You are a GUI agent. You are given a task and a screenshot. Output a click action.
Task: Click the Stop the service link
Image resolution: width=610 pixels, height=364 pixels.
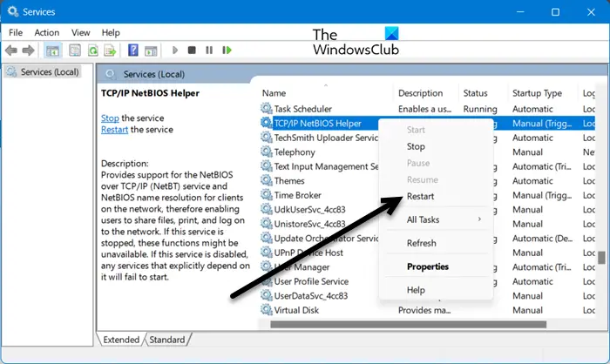(x=110, y=118)
